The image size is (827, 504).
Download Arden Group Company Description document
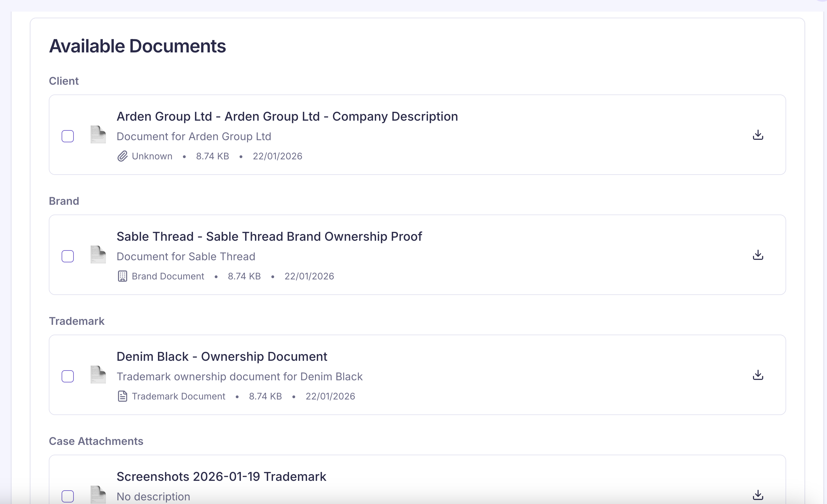click(758, 135)
